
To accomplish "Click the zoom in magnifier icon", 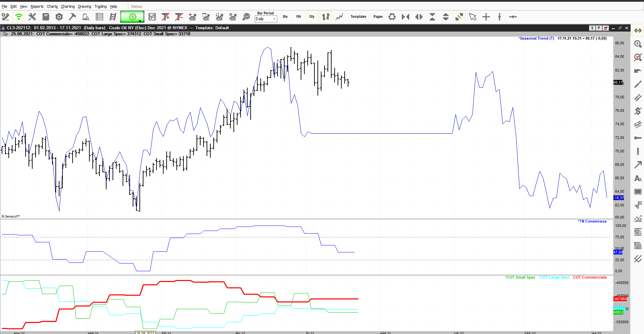I will pyautogui.click(x=638, y=44).
